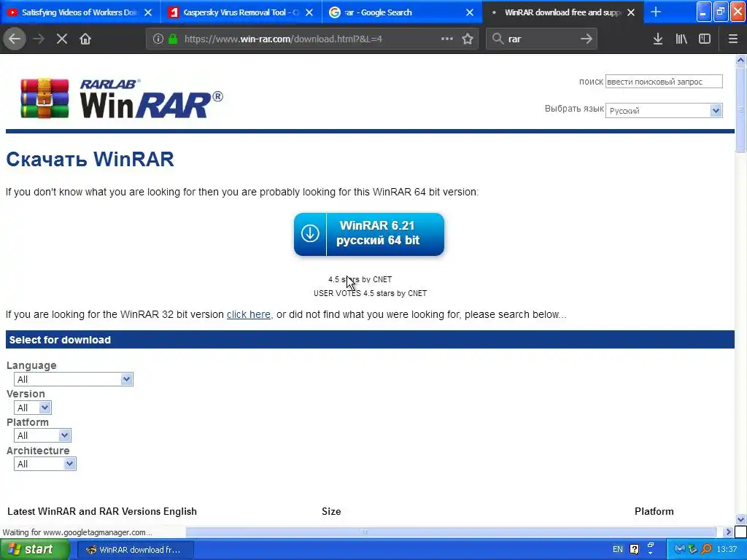747x560 pixels.
Task: Click 'USER VOTES 4.5 stars by CNET'
Action: [x=370, y=293]
